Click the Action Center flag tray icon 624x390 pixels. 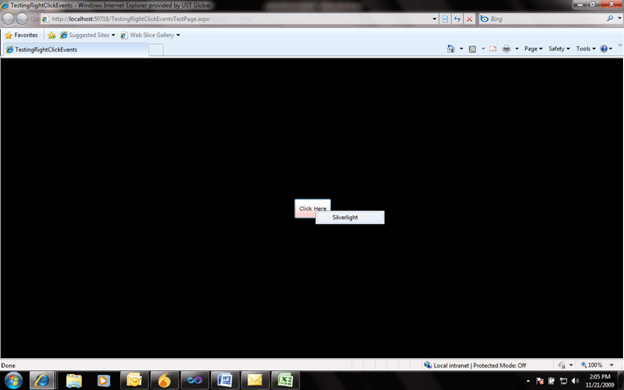(x=540, y=381)
